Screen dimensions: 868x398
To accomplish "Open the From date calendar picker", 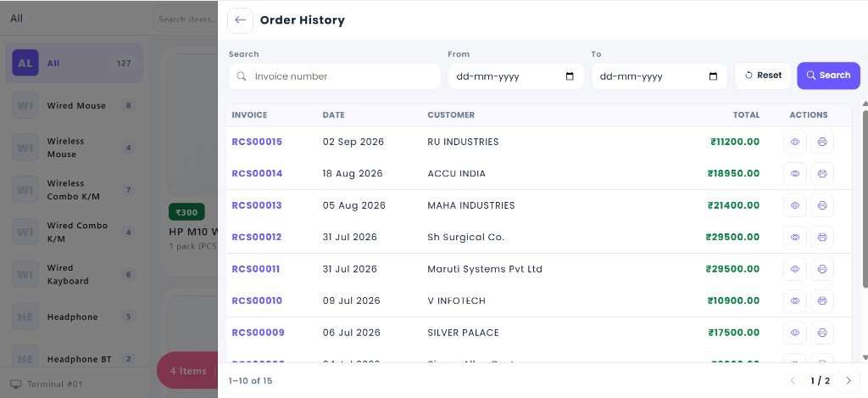I will click(570, 76).
